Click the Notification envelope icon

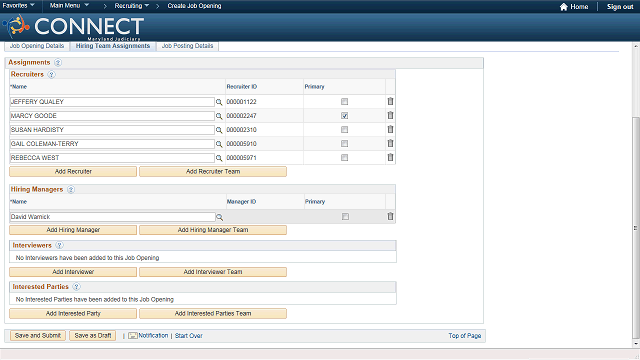(133, 336)
